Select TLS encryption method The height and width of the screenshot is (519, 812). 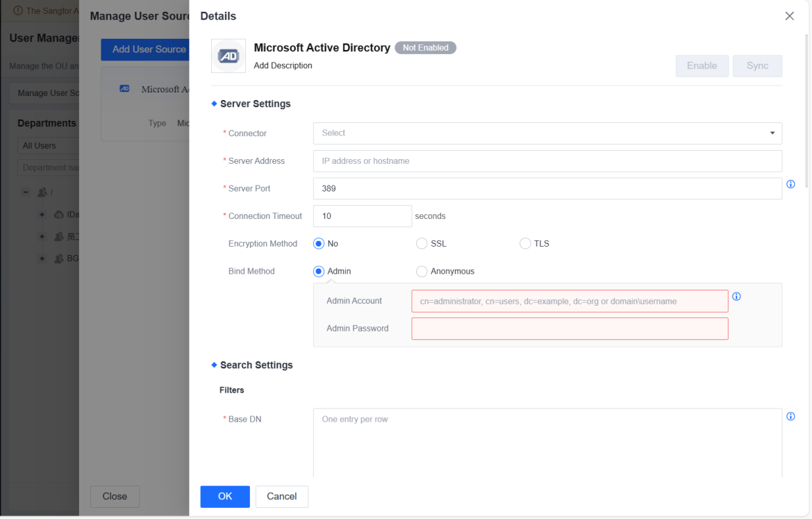tap(525, 243)
